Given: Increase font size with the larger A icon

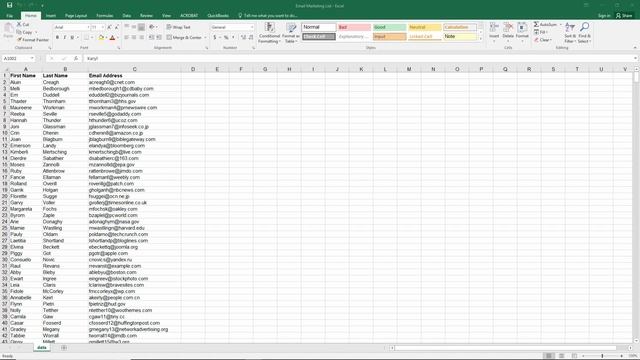Looking at the screenshot, I should (x=109, y=27).
